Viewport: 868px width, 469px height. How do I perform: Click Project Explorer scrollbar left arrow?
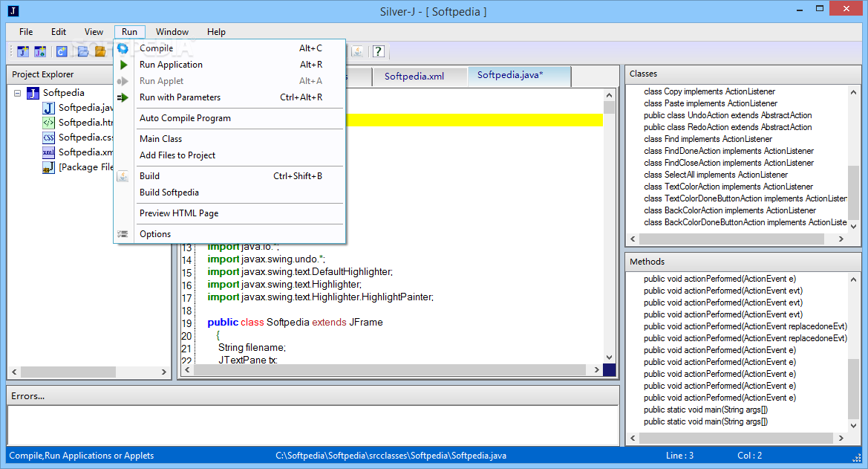point(14,372)
